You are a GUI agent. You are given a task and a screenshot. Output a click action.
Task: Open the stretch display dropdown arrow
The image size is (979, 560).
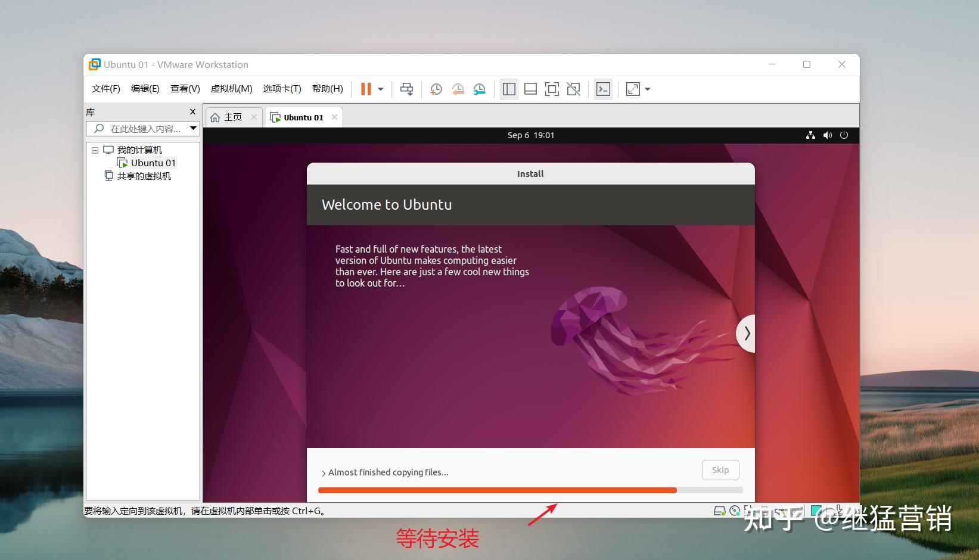point(648,89)
